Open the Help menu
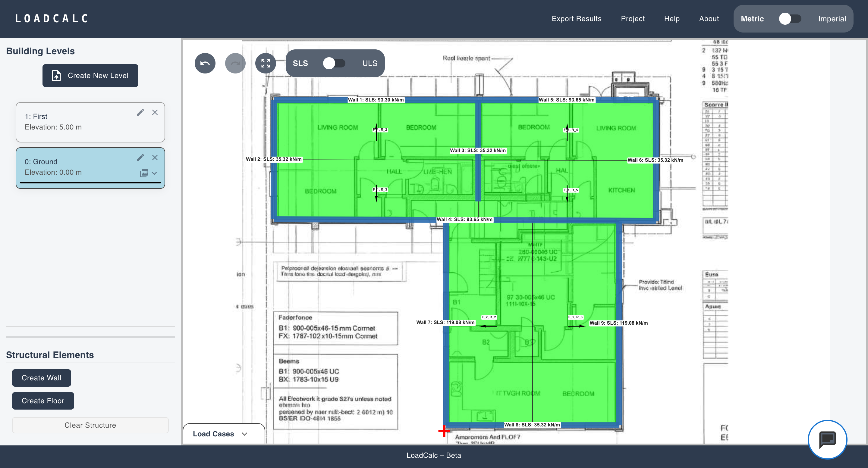The width and height of the screenshot is (868, 468). pos(671,18)
